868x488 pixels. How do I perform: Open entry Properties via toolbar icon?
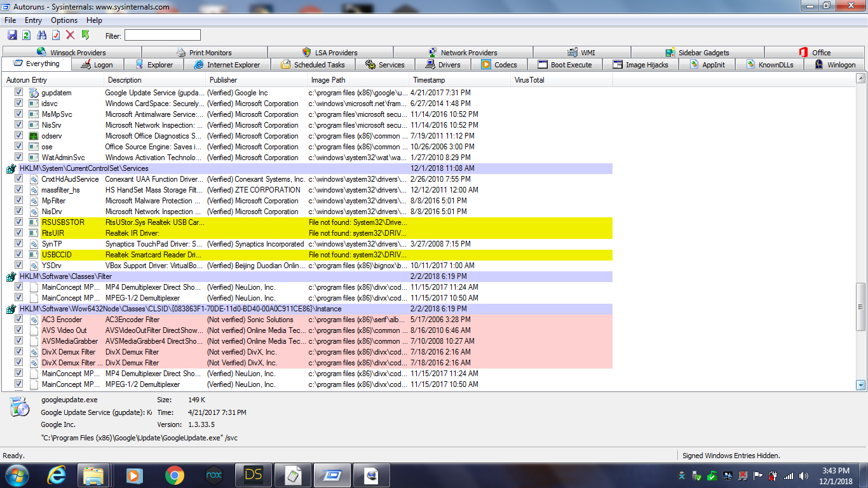[x=56, y=35]
